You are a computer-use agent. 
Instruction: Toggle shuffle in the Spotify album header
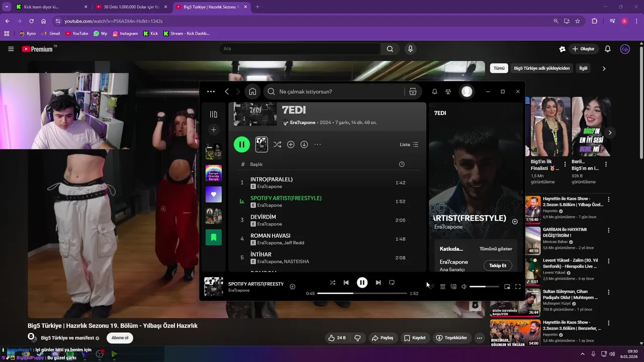click(277, 144)
